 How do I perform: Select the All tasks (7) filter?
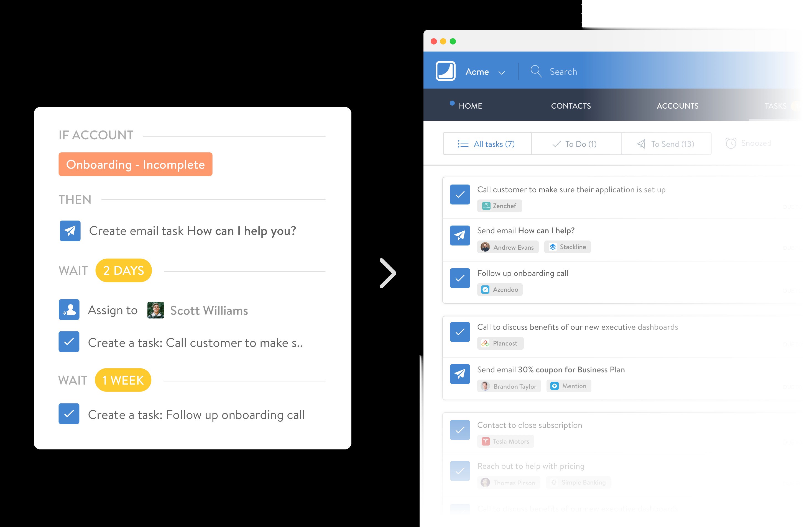(x=487, y=144)
